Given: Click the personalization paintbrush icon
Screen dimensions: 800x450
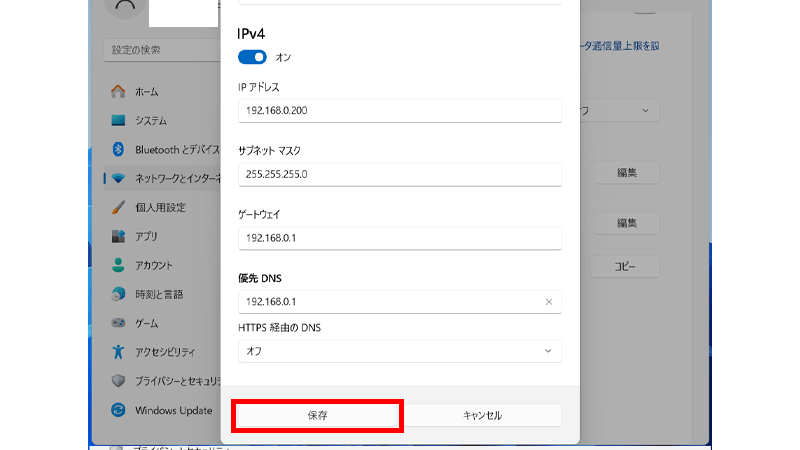Looking at the screenshot, I should pos(118,207).
